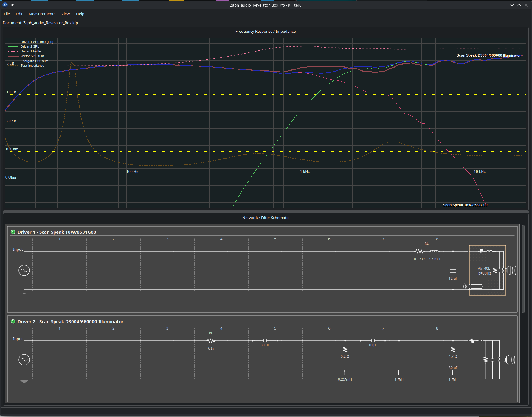Select the 12 µF shunt capacitor in Driver 1
The width and height of the screenshot is (532, 417).
(453, 271)
